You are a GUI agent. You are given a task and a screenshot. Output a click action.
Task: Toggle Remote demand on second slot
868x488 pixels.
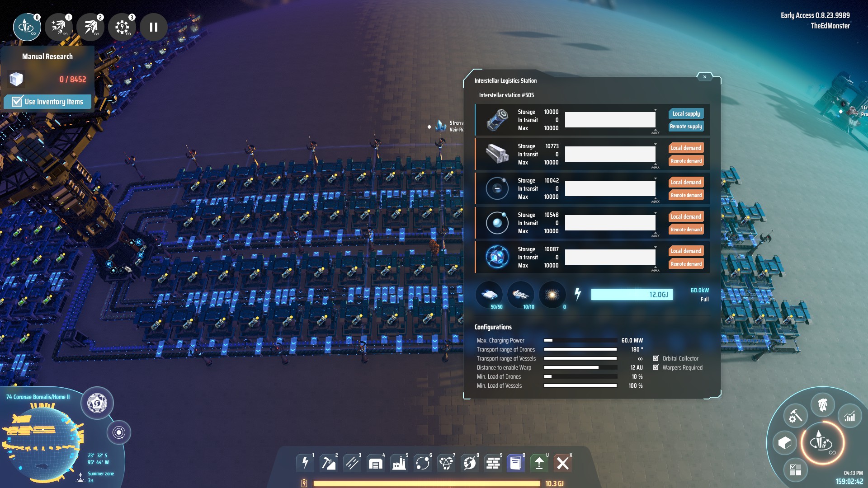tap(686, 161)
